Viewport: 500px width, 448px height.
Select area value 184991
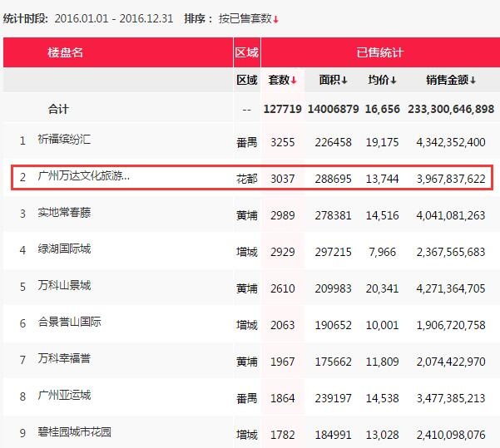(333, 435)
